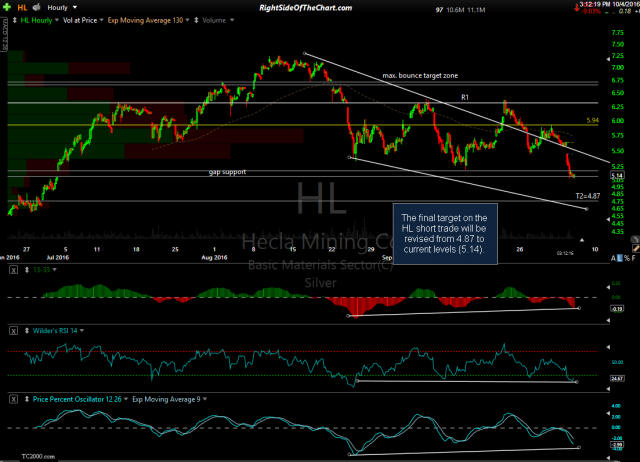
Task: Click the vertical tab at far left edge
Action: 4,34
